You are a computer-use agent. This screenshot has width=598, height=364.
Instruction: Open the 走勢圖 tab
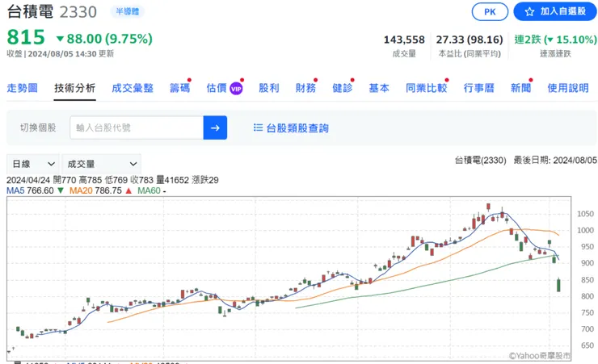coord(22,88)
